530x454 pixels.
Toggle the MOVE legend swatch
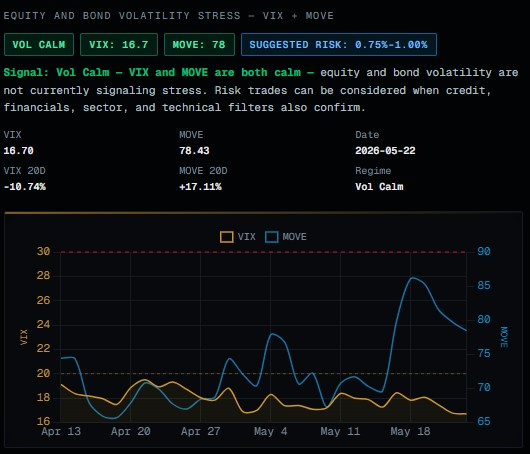coord(272,237)
